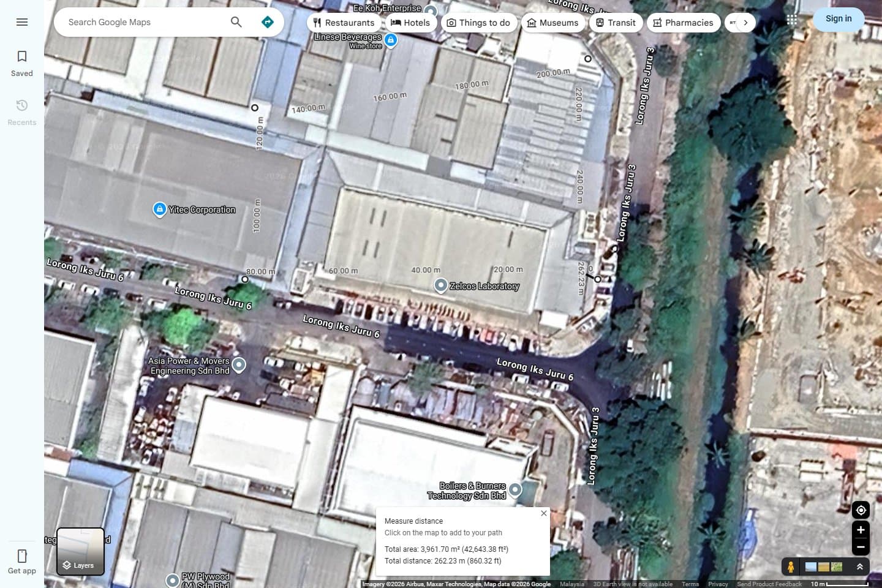Select the Museums chip

click(552, 23)
